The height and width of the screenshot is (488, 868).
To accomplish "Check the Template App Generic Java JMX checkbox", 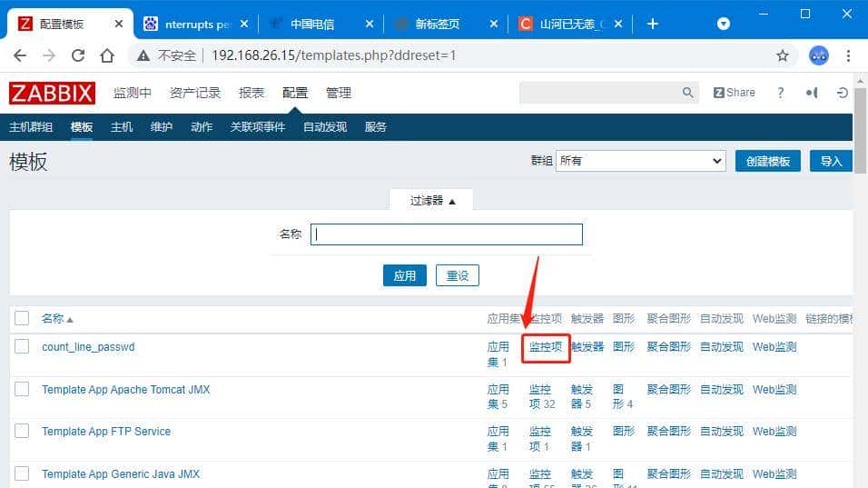I will [x=22, y=474].
